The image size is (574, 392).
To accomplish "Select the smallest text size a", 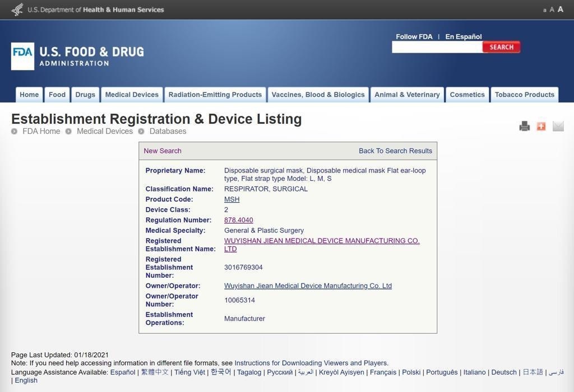I will coord(544,10).
